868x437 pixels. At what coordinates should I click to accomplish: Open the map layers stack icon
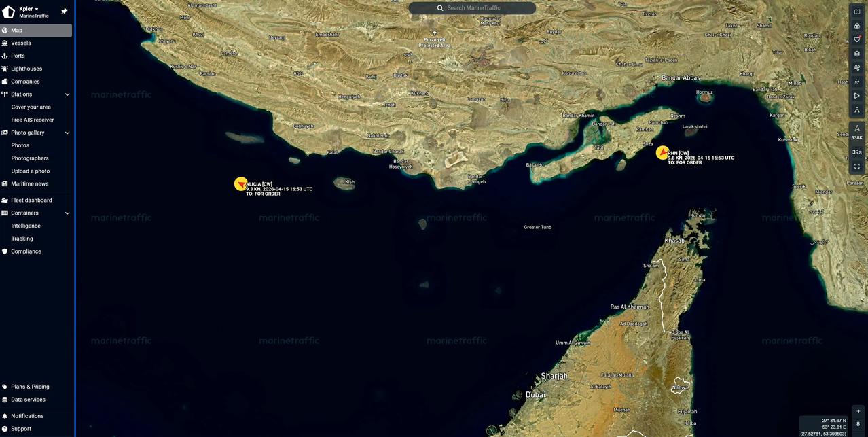point(857,54)
